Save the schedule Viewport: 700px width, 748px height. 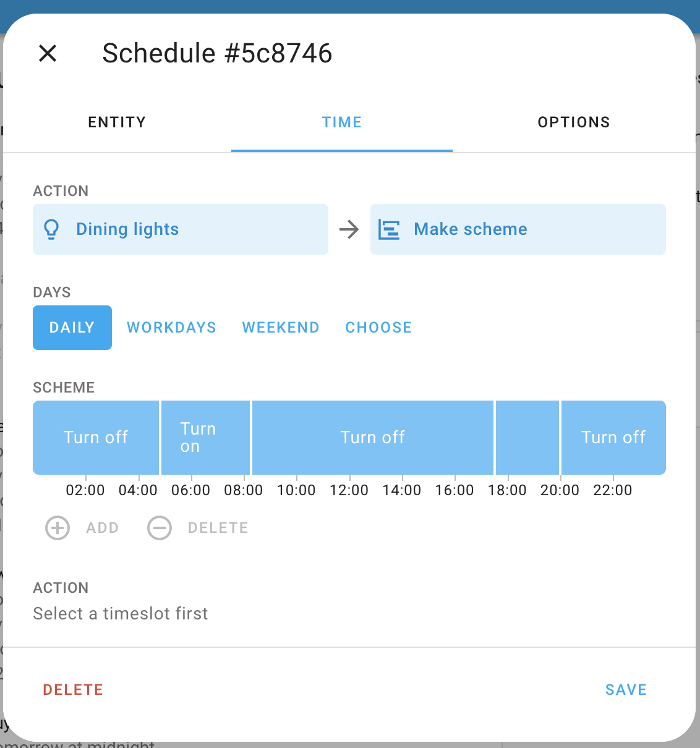click(626, 689)
